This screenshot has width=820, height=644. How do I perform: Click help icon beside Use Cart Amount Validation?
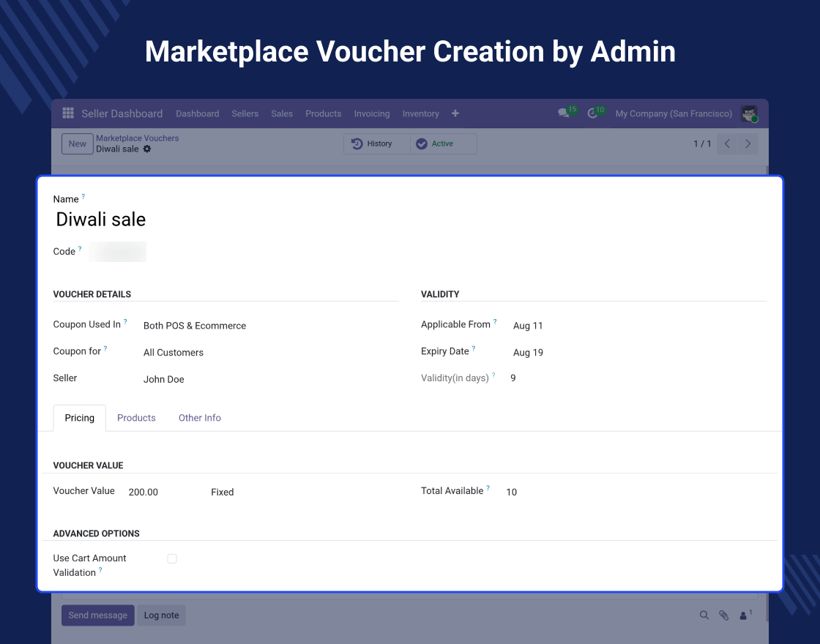point(100,570)
